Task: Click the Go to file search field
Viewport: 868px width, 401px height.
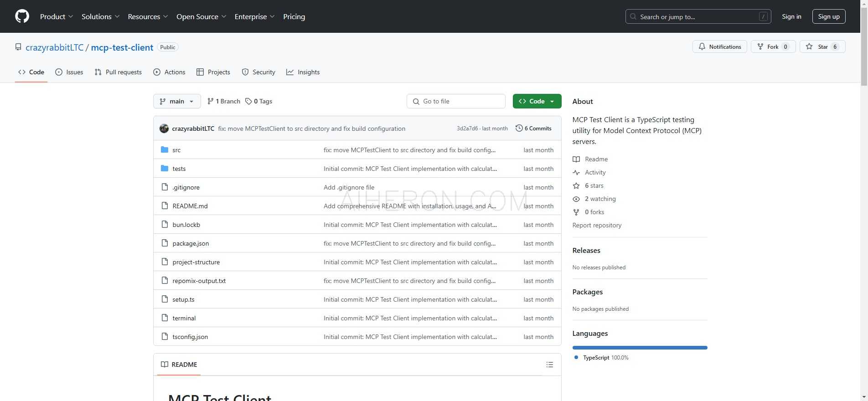Action: (456, 101)
